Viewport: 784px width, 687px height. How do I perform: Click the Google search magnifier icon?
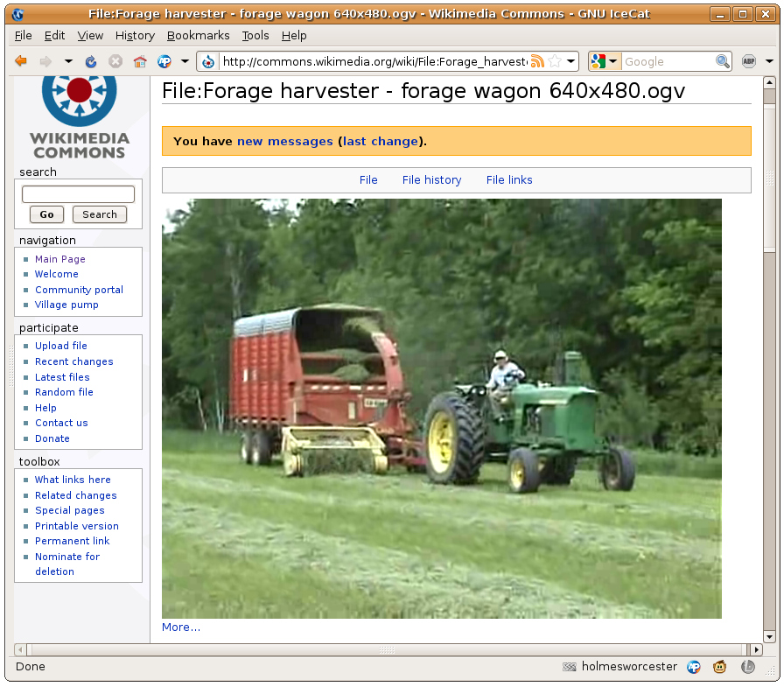click(723, 61)
